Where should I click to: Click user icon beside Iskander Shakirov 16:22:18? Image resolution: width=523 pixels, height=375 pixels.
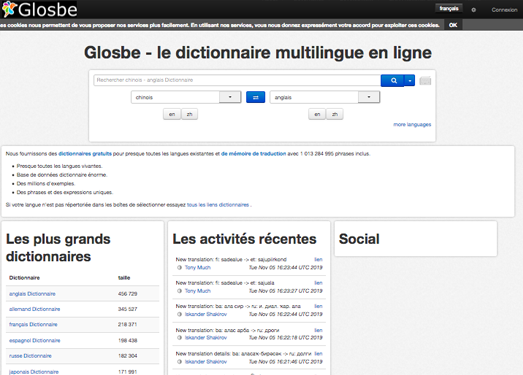[179, 338]
